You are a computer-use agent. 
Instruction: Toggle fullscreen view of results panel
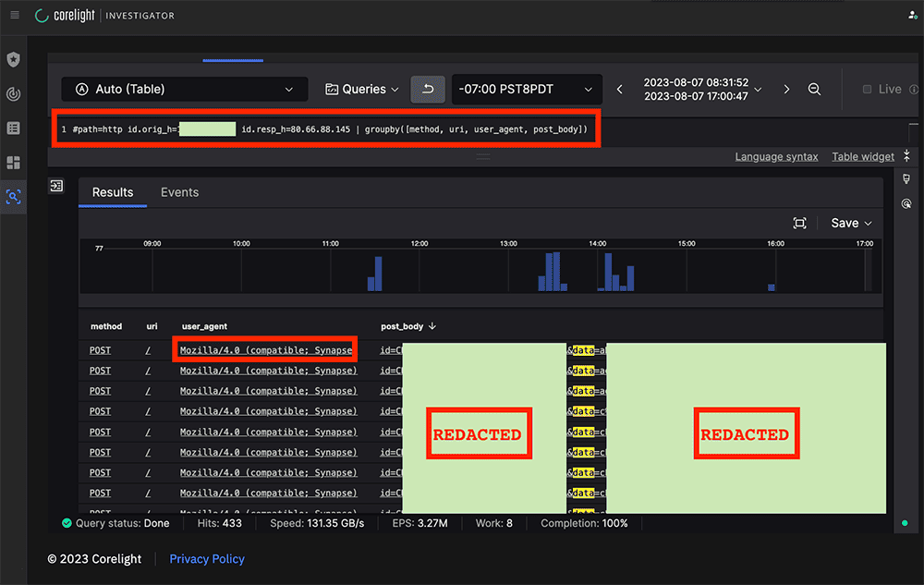799,224
